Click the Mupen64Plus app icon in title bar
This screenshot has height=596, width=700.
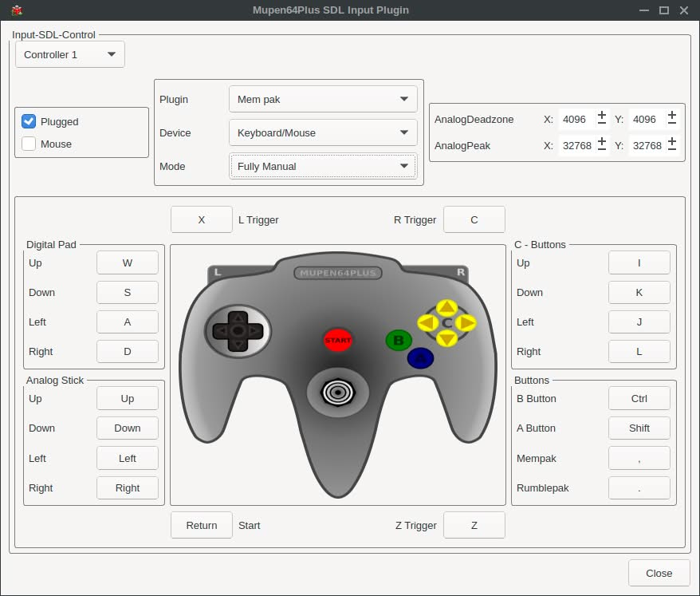pyautogui.click(x=17, y=10)
